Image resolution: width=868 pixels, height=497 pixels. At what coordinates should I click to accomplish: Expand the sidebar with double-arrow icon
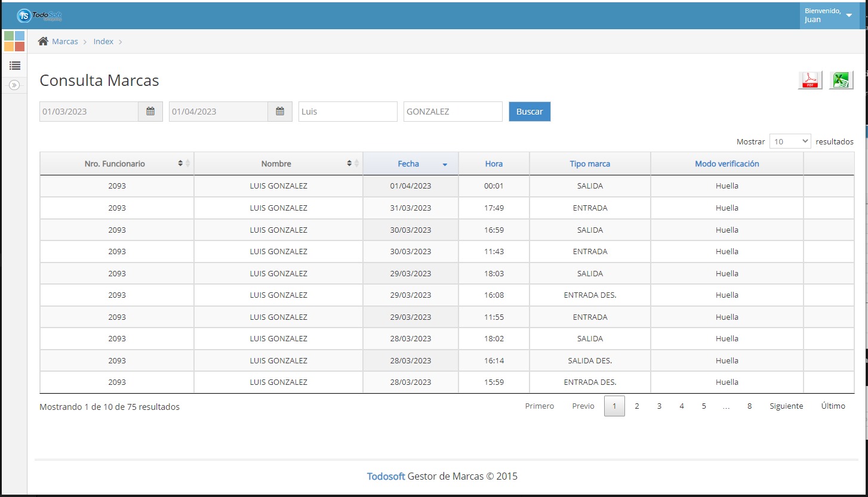click(x=15, y=85)
